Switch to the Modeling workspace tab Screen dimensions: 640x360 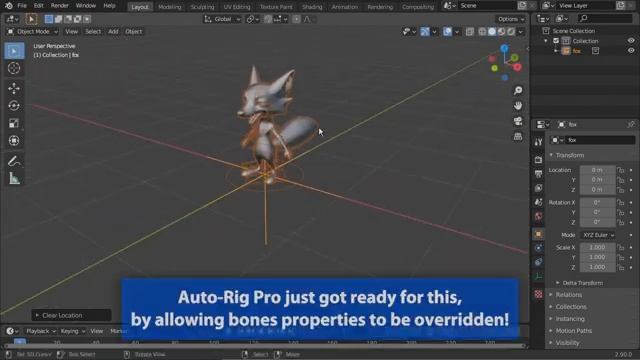(x=169, y=7)
